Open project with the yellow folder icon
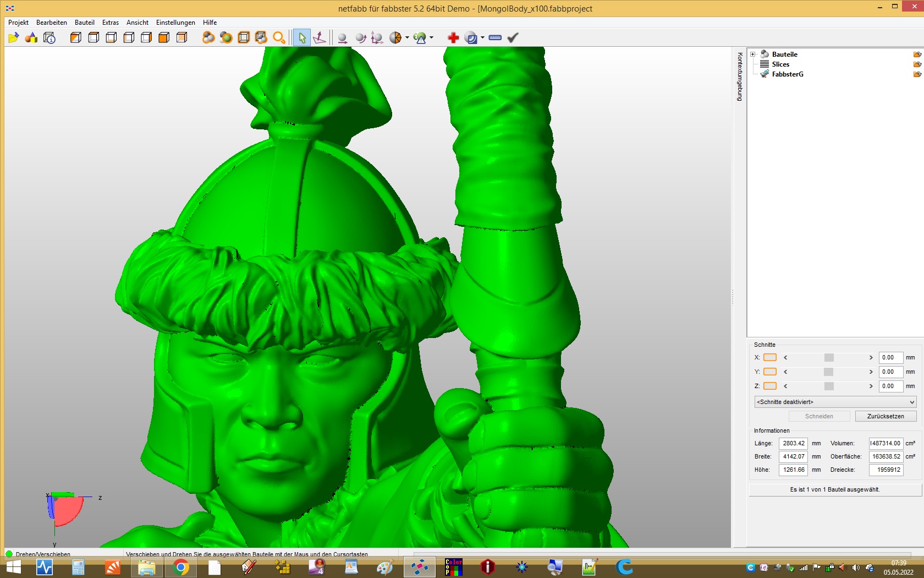This screenshot has height=578, width=924. click(14, 37)
